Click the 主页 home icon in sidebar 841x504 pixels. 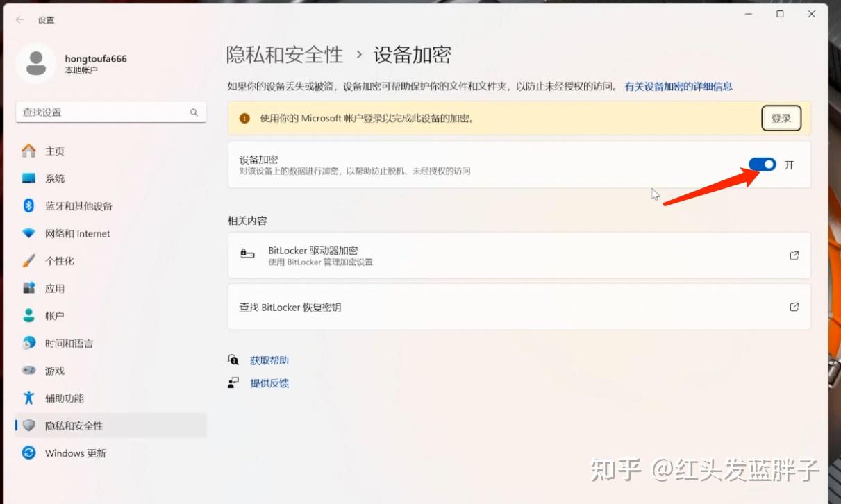coord(28,151)
